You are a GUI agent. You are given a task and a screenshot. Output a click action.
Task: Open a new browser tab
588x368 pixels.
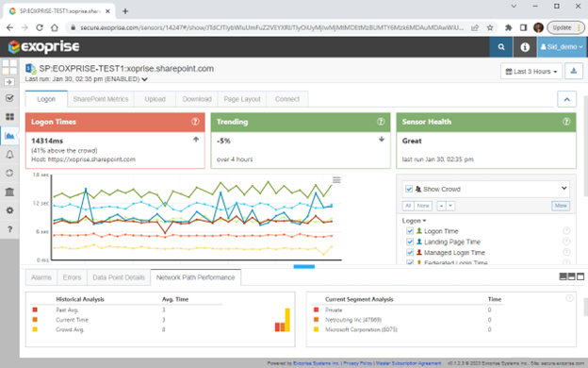coord(125,11)
